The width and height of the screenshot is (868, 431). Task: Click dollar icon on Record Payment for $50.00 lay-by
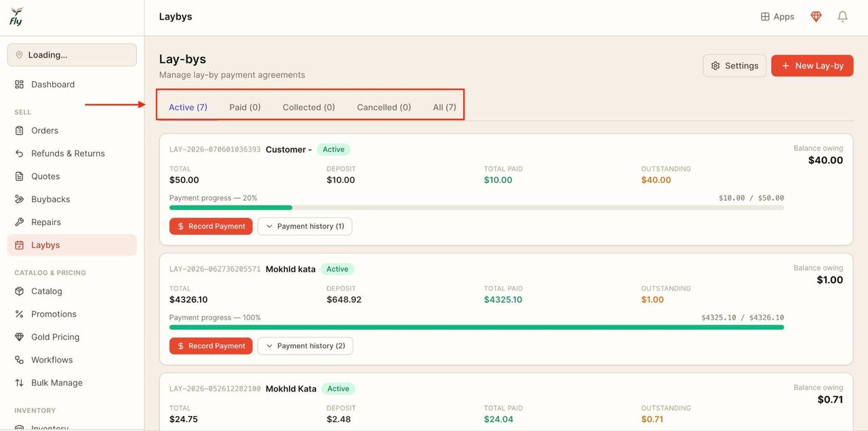point(181,226)
